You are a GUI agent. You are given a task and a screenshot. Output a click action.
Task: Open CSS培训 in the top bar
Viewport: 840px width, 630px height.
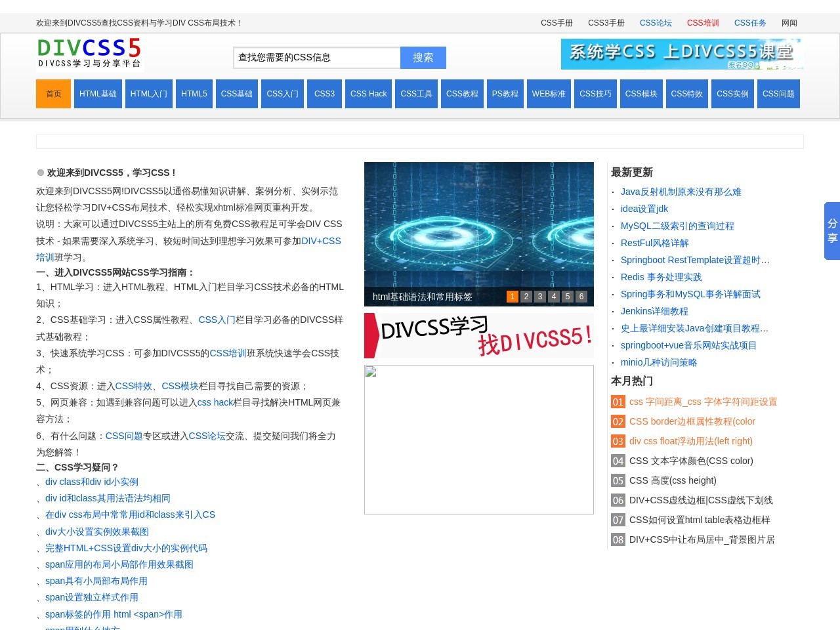click(702, 23)
